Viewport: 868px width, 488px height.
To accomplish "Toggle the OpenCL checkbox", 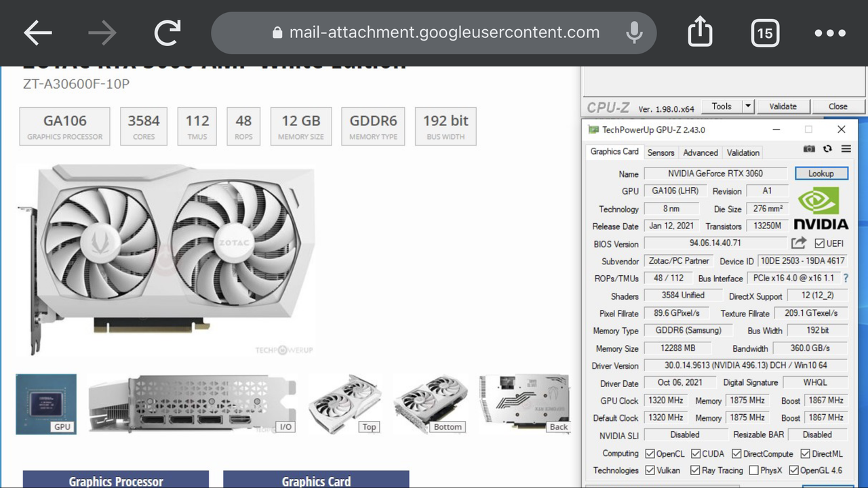I will [x=650, y=453].
